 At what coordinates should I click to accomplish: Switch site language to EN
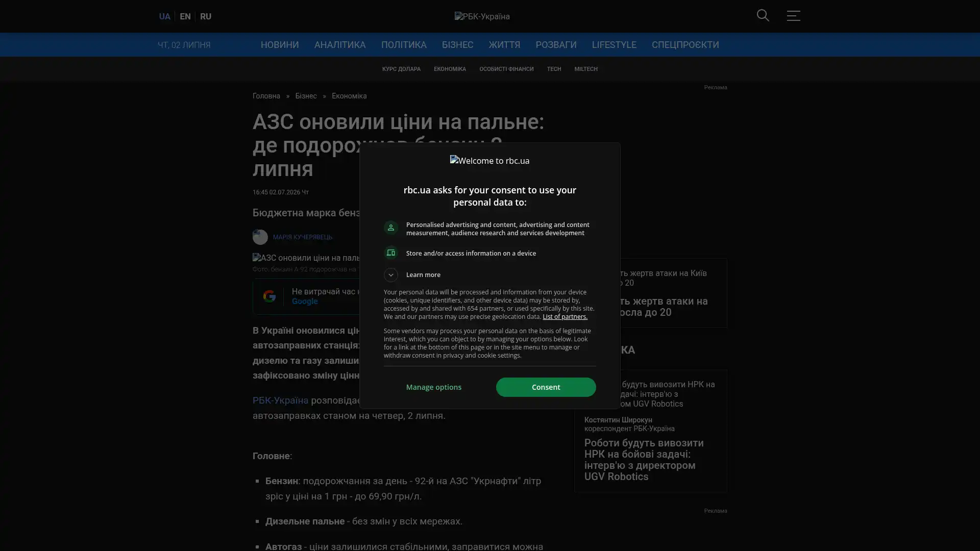point(185,16)
